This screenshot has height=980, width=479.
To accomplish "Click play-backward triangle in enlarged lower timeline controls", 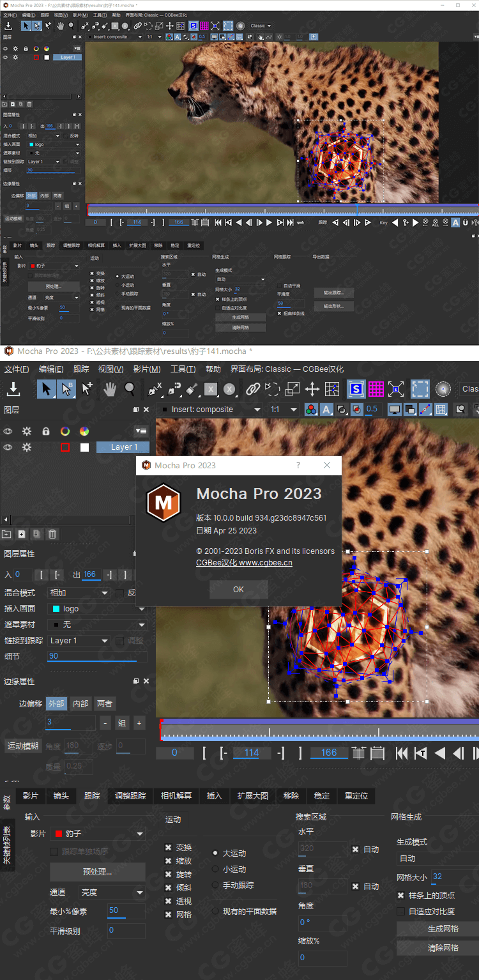I will coord(440,753).
